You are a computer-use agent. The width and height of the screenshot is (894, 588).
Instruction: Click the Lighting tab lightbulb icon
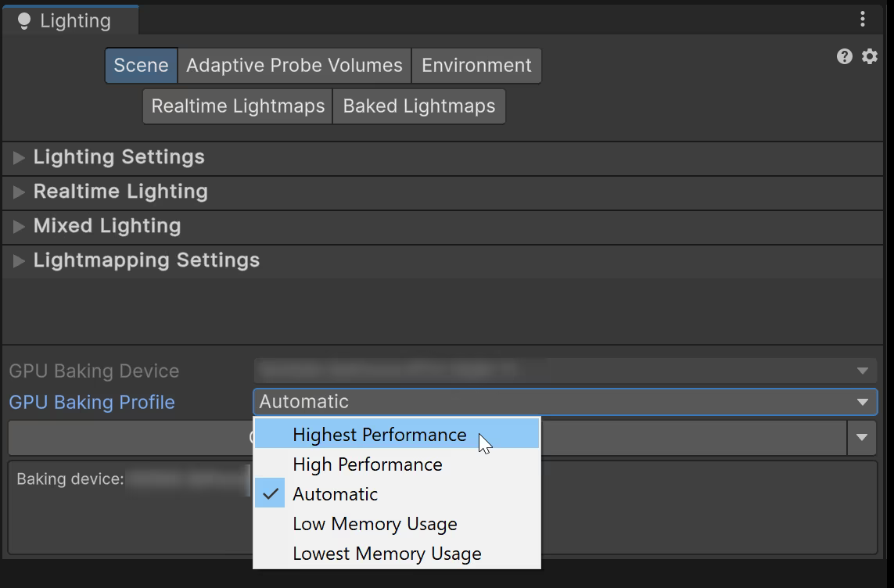23,21
